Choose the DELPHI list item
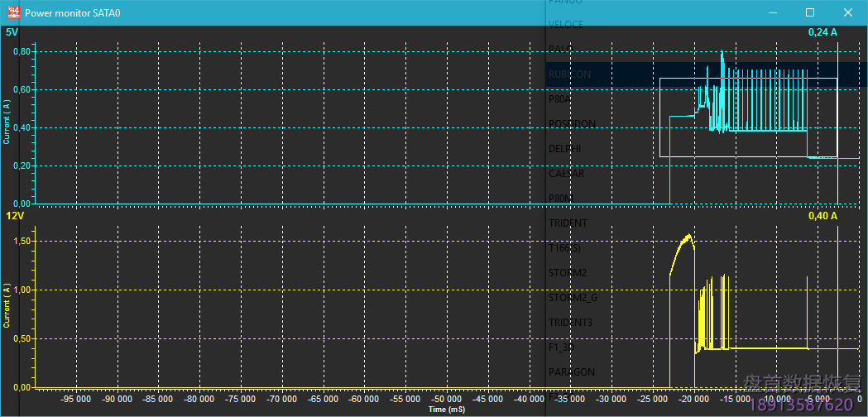The width and height of the screenshot is (868, 417). point(564,149)
